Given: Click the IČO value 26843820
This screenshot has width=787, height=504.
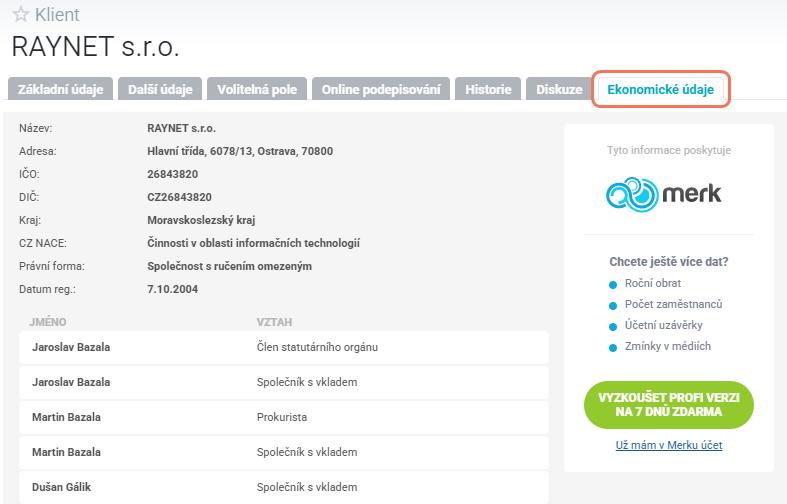Looking at the screenshot, I should coord(173,174).
